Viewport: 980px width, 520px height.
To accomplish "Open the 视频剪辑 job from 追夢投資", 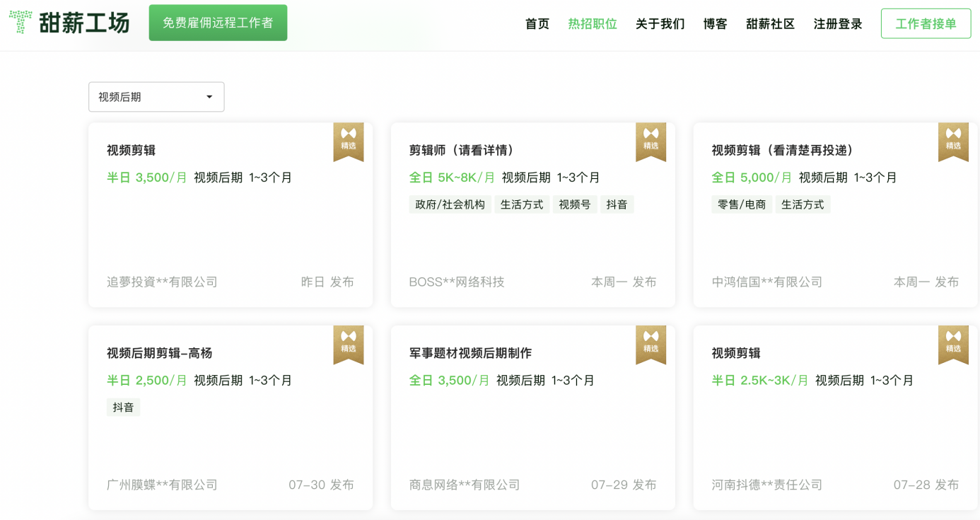I will pos(132,150).
